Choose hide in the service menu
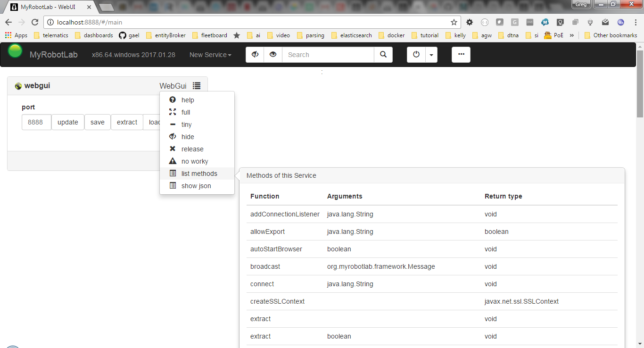The height and width of the screenshot is (348, 644). 197,137
